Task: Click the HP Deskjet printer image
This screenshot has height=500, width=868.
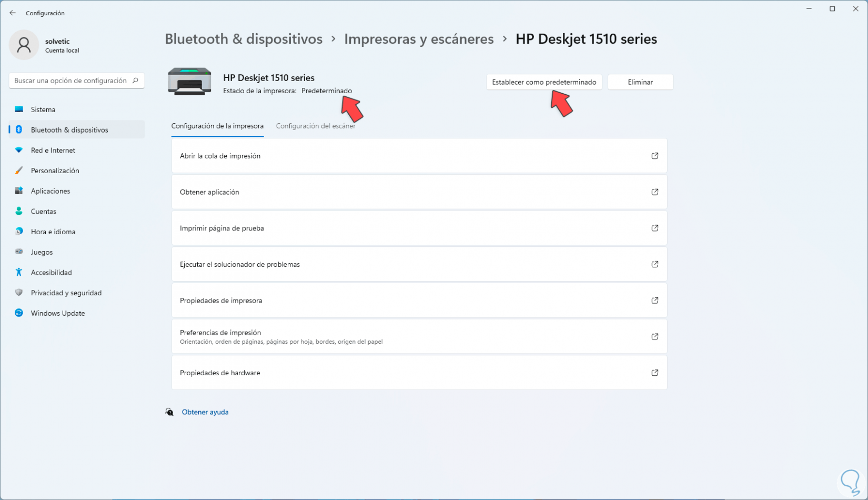Action: tap(189, 82)
